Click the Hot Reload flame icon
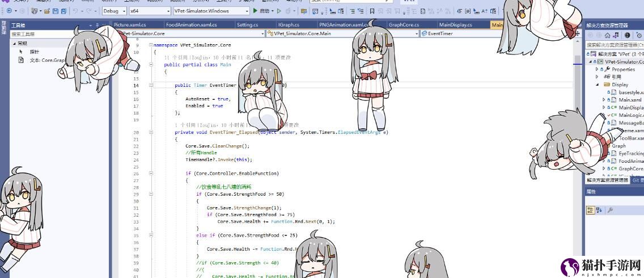The width and height of the screenshot is (644, 278). pyautogui.click(x=288, y=11)
